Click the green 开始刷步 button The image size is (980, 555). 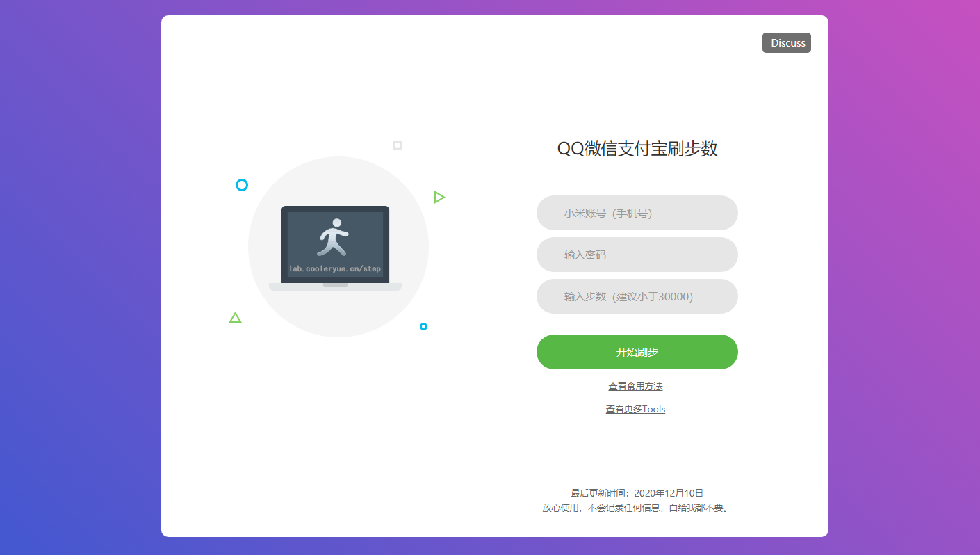point(637,352)
